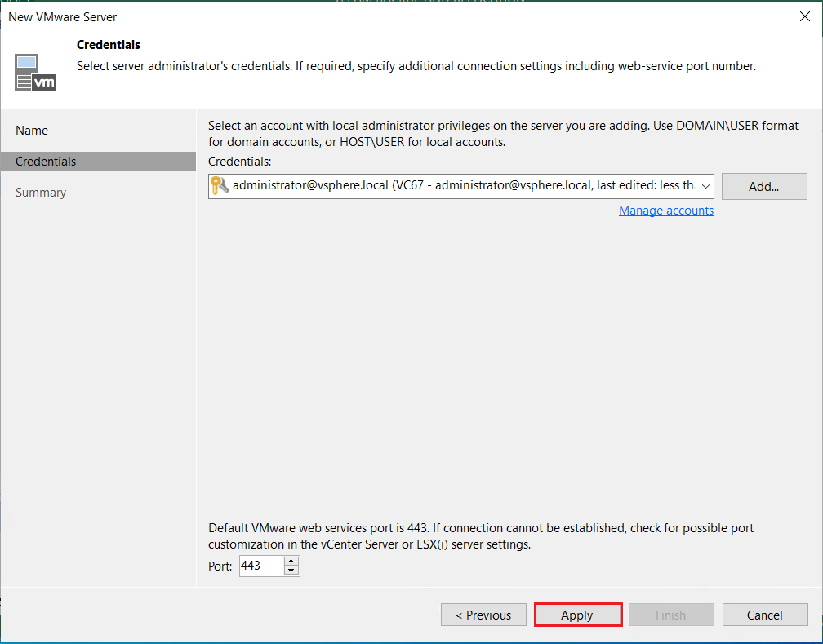Click the 'Port:' label text
The image size is (823, 644).
(x=220, y=566)
